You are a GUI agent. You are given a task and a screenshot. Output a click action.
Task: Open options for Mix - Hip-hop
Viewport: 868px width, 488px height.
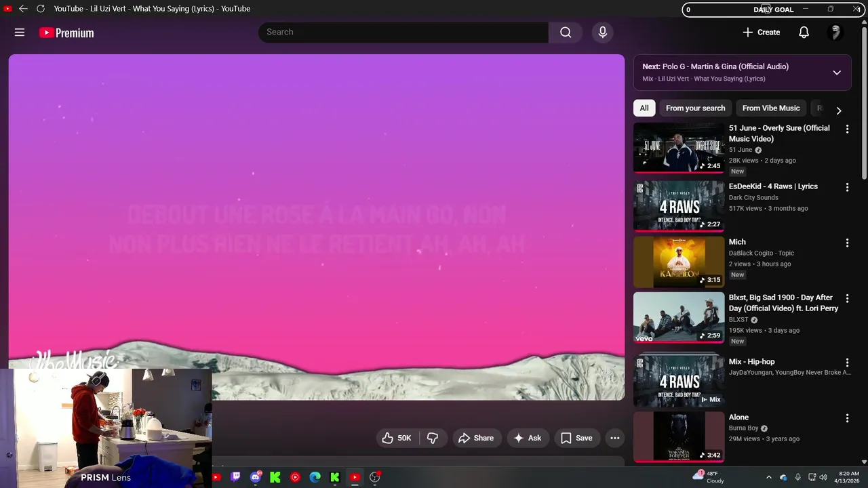847,363
